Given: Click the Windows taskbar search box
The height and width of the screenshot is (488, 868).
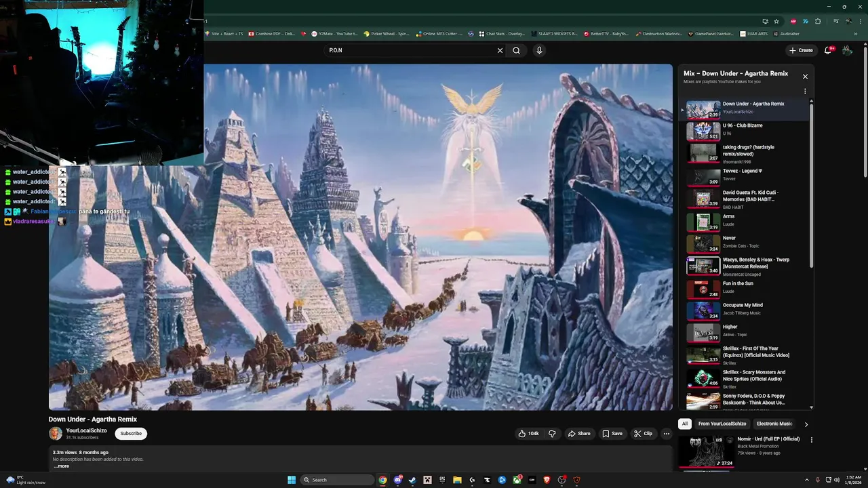Looking at the screenshot, I should 337,480.
